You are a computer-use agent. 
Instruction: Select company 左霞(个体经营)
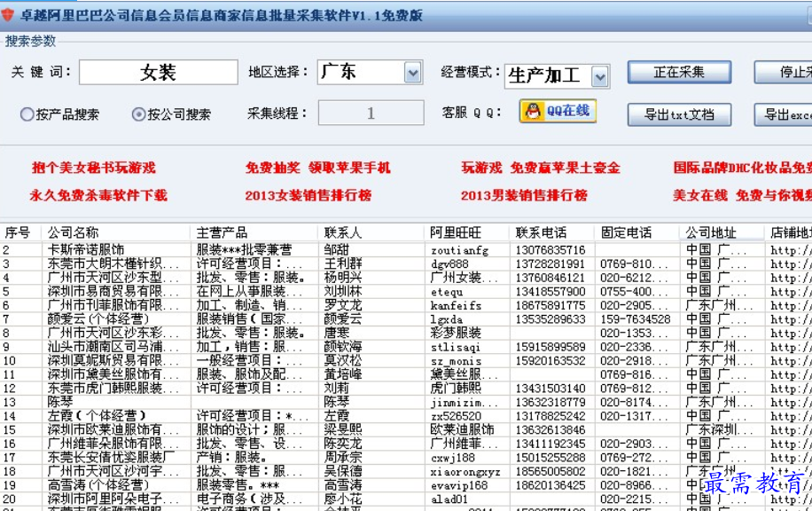[97, 416]
